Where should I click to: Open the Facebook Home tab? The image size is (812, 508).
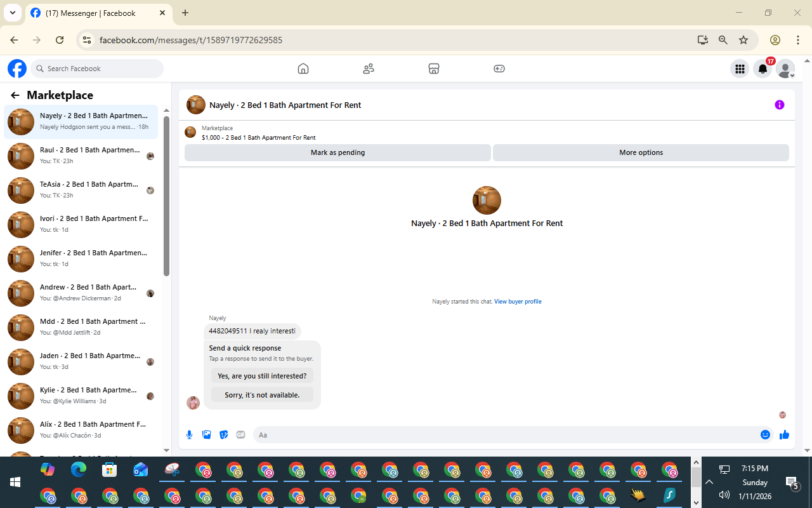(303, 69)
